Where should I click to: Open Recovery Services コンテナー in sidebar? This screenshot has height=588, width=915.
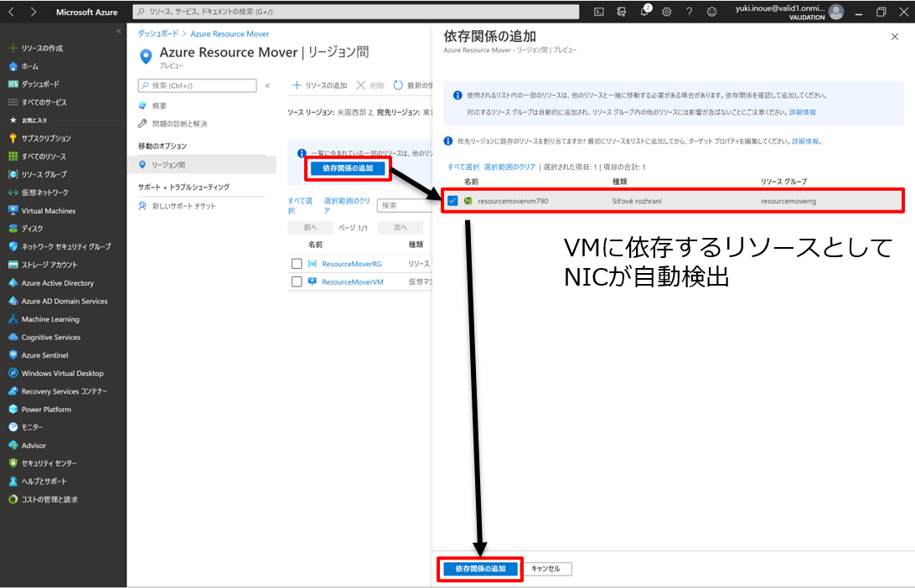point(58,391)
